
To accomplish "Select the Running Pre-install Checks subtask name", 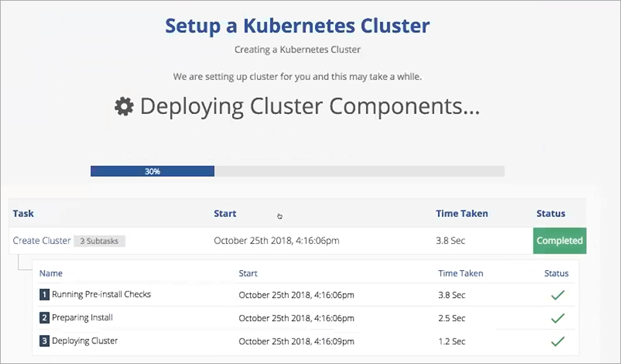I will (x=102, y=294).
